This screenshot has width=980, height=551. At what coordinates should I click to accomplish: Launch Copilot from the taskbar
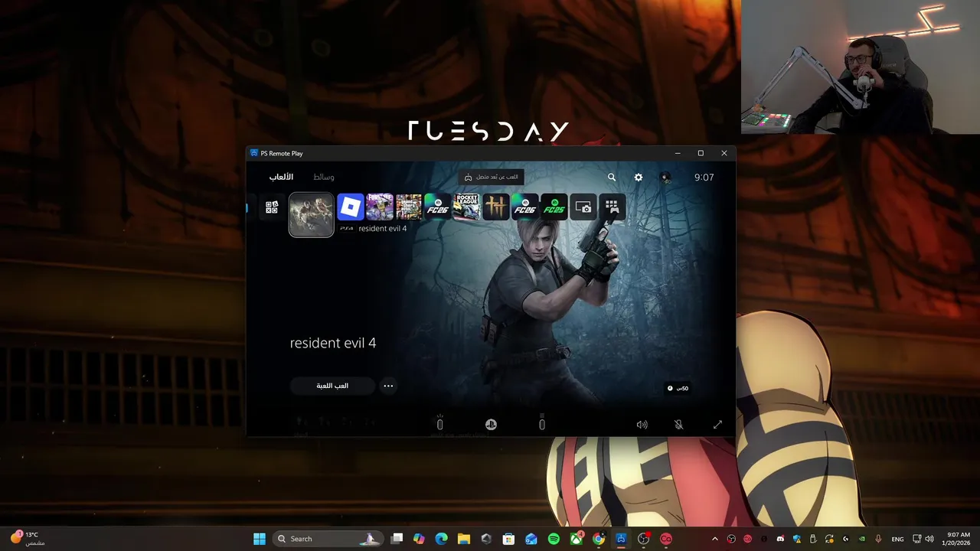point(419,539)
